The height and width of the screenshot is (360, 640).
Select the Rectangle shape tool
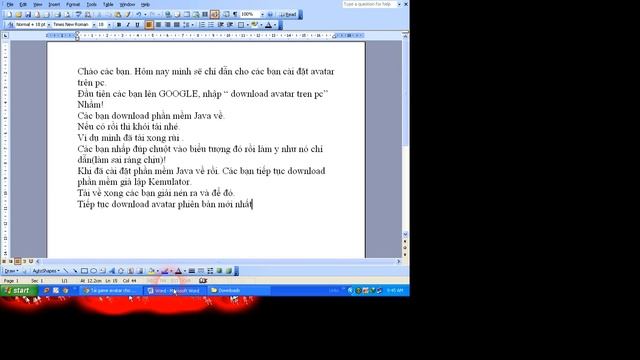tap(84, 271)
